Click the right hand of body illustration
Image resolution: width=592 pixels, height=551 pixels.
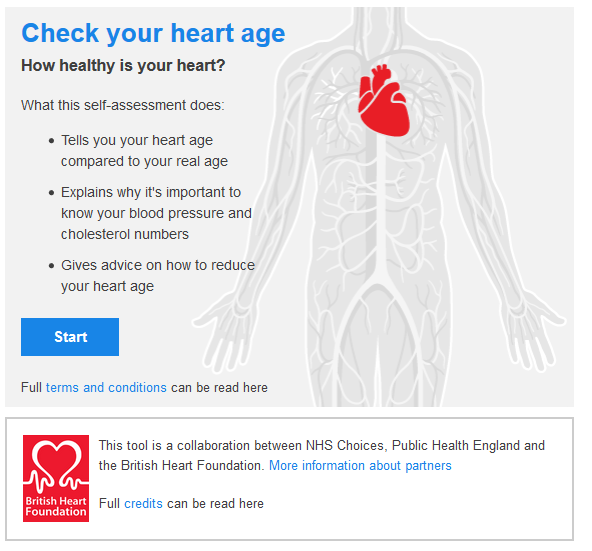536,330
